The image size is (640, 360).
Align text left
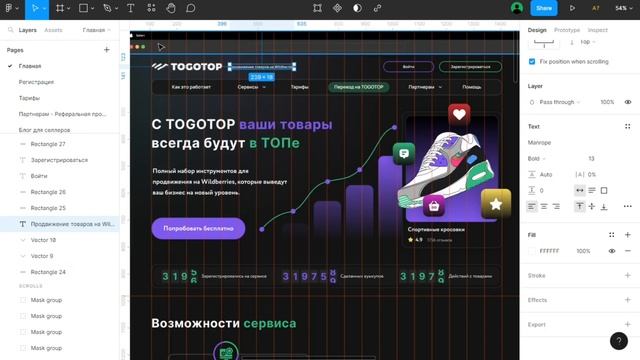pos(531,207)
